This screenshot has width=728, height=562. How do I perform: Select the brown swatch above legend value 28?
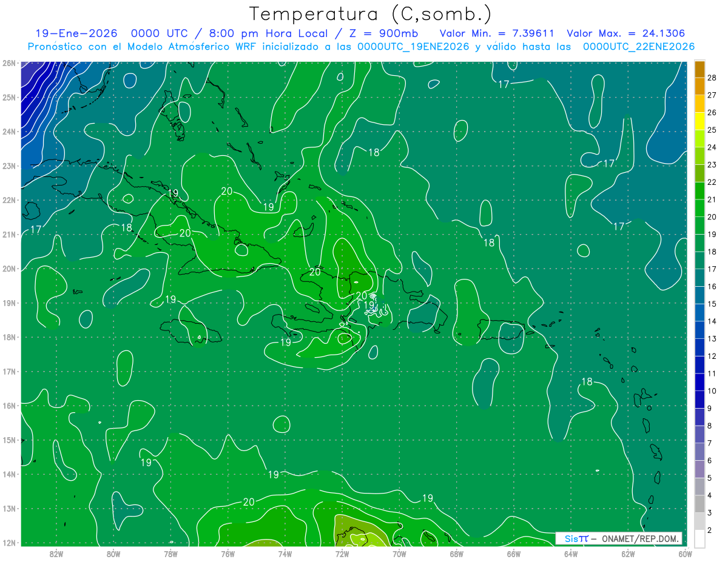click(x=699, y=69)
